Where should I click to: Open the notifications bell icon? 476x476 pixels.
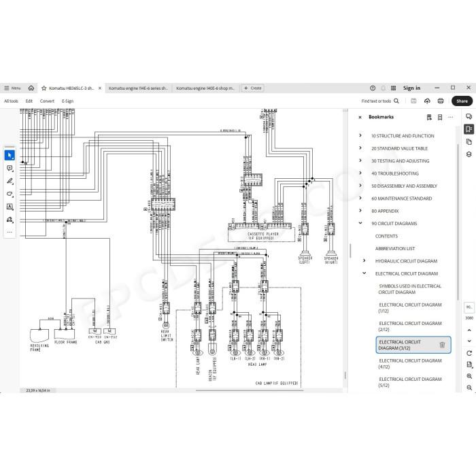click(x=383, y=88)
